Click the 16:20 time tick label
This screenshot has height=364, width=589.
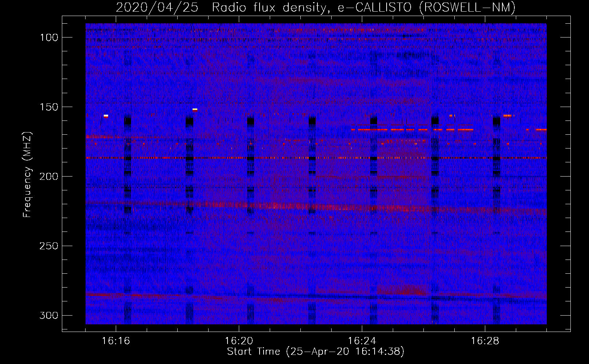239,341
